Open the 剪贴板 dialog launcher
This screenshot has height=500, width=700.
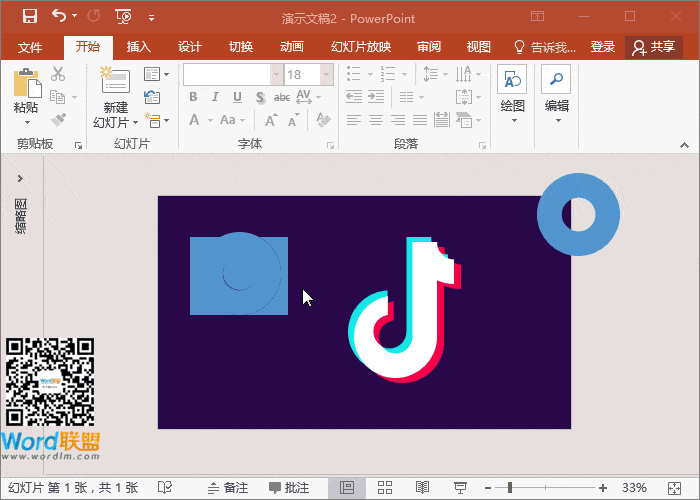click(x=79, y=145)
